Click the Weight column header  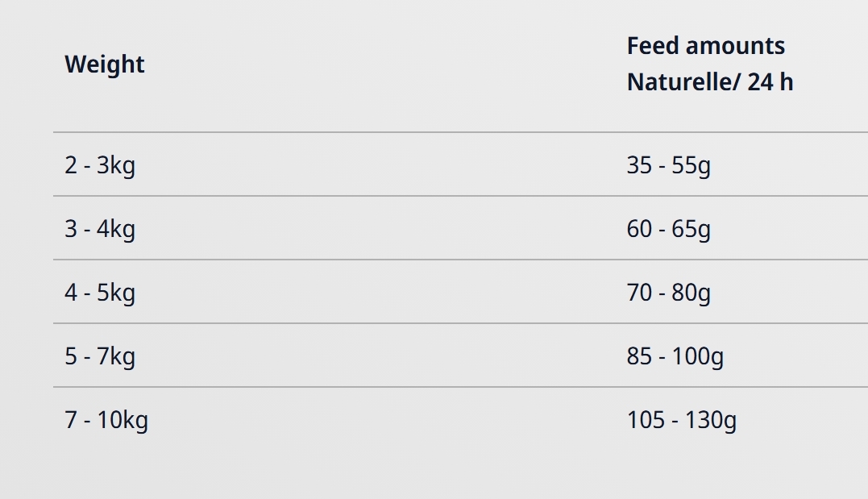[105, 64]
